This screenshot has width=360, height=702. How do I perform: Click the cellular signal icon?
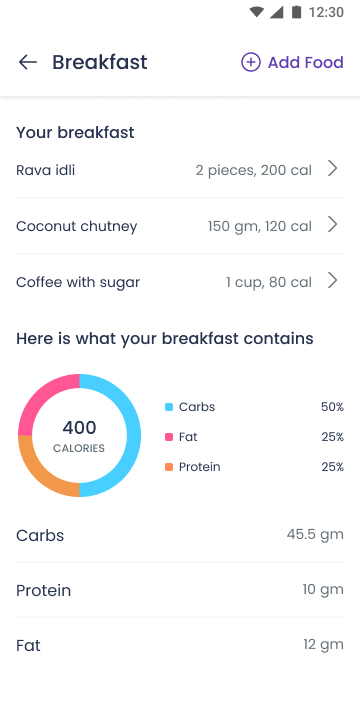tap(276, 12)
